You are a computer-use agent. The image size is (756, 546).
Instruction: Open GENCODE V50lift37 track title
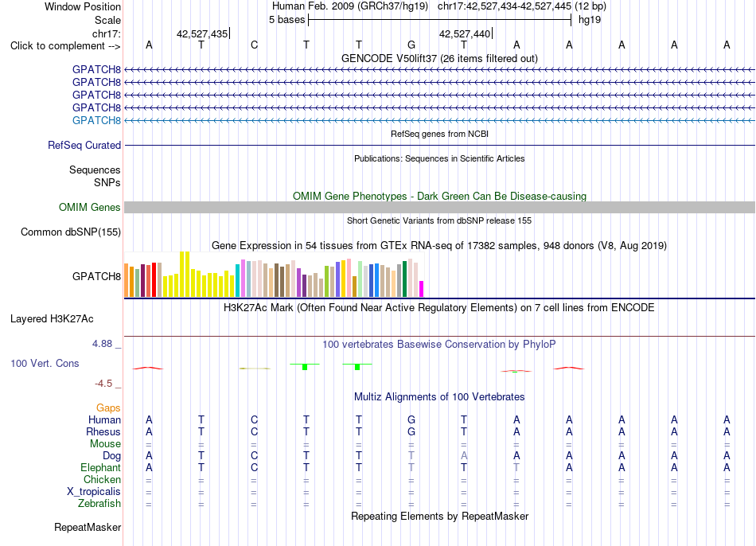click(439, 58)
